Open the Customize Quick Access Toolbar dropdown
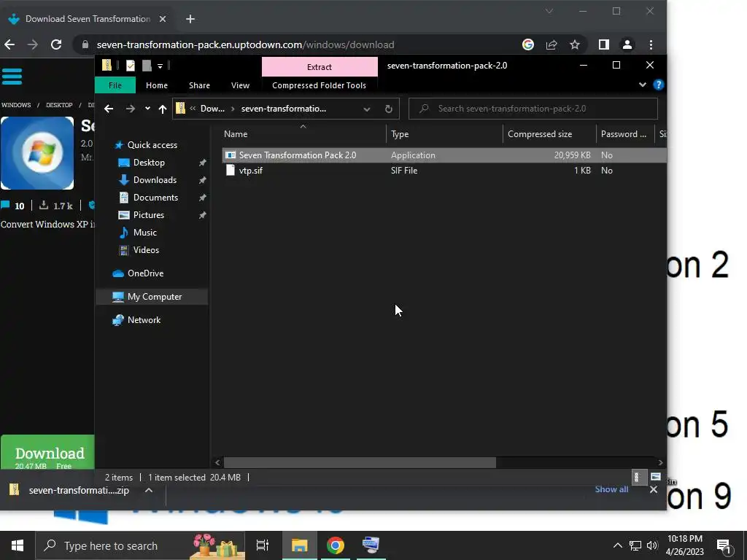Screen dimensions: 747x560 [x=160, y=66]
